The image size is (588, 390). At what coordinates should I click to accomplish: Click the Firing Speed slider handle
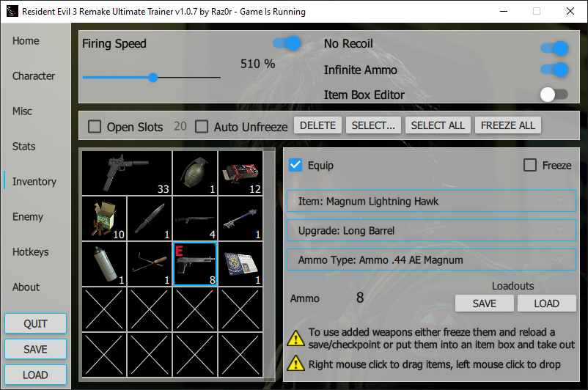click(153, 77)
